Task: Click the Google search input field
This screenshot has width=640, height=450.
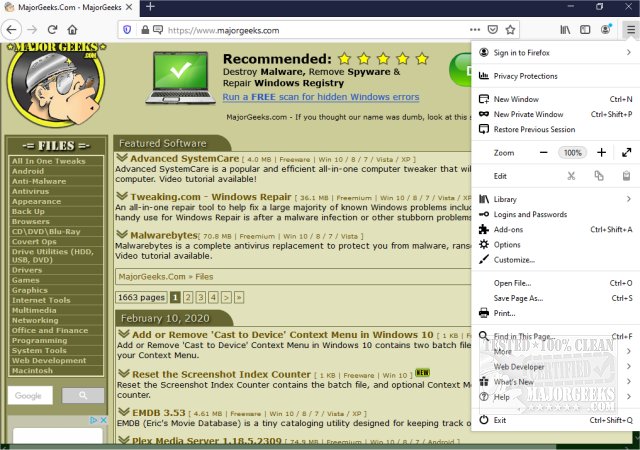Action: 30,395
